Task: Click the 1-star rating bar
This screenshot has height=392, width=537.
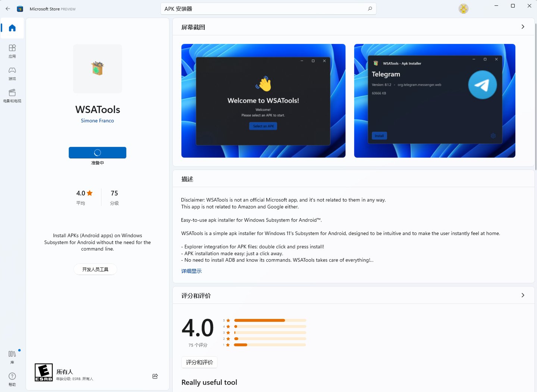Action: [x=270, y=345]
